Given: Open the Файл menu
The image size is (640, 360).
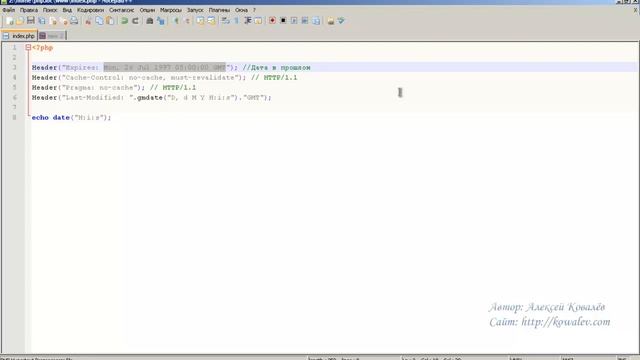Looking at the screenshot, I should point(9,10).
